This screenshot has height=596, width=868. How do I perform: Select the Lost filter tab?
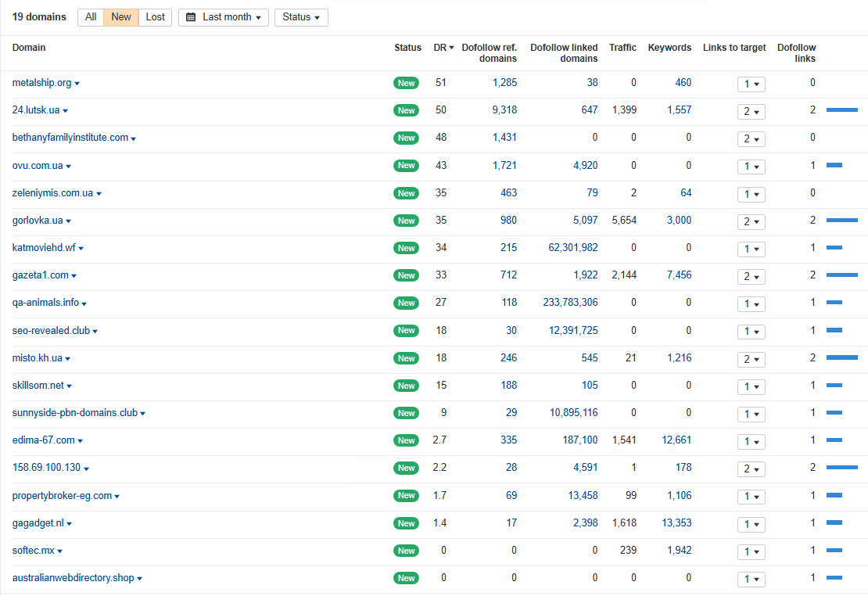click(x=155, y=17)
